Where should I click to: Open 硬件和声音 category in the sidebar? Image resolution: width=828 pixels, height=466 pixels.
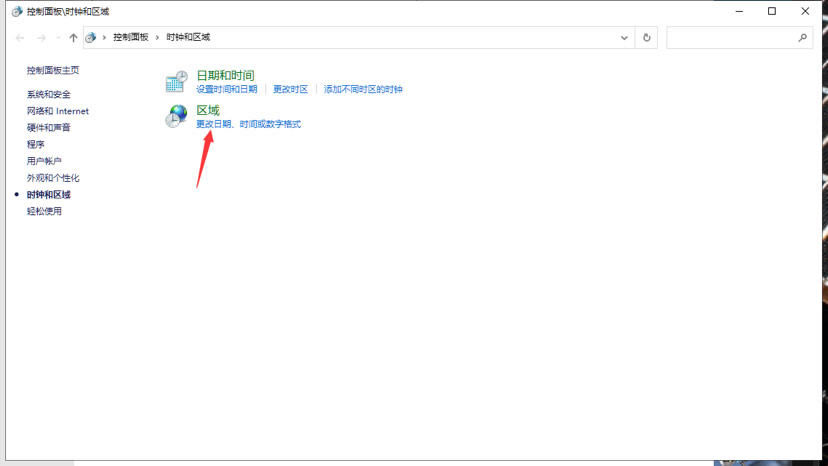click(x=49, y=128)
